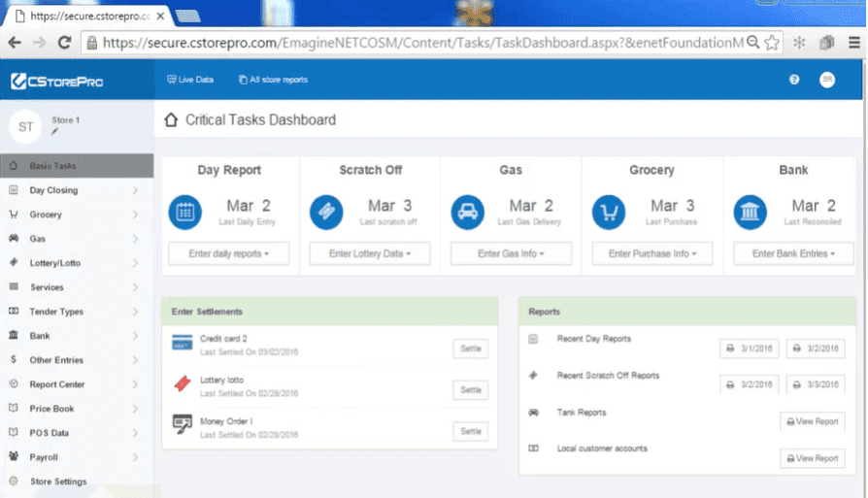The width and height of the screenshot is (868, 498).
Task: Open the 3/1/2016 recent day report
Action: (x=750, y=349)
